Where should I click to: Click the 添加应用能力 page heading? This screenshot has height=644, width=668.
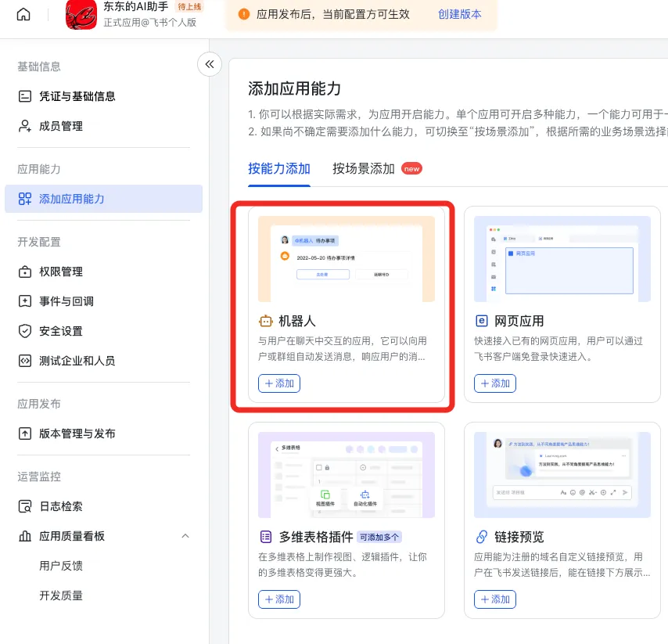(294, 88)
